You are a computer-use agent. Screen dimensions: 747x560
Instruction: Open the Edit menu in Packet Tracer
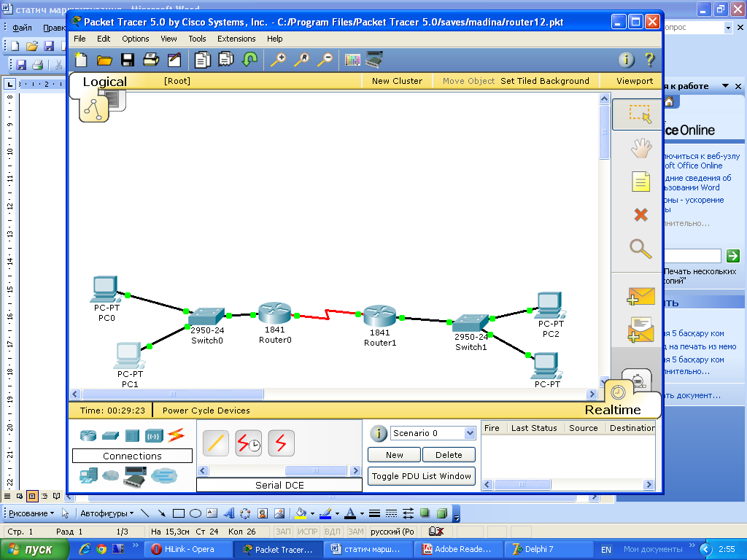pyautogui.click(x=104, y=39)
